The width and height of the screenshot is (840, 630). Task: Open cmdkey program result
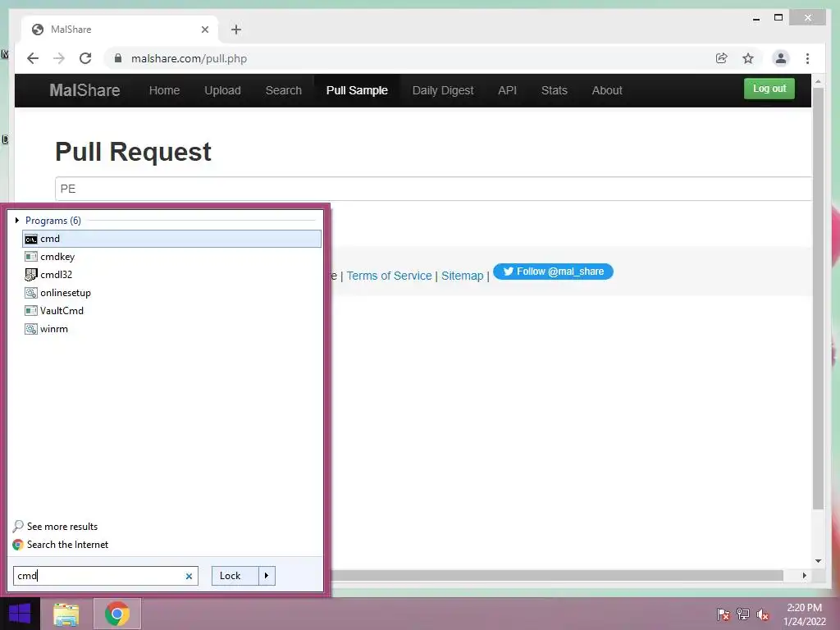[171, 257]
